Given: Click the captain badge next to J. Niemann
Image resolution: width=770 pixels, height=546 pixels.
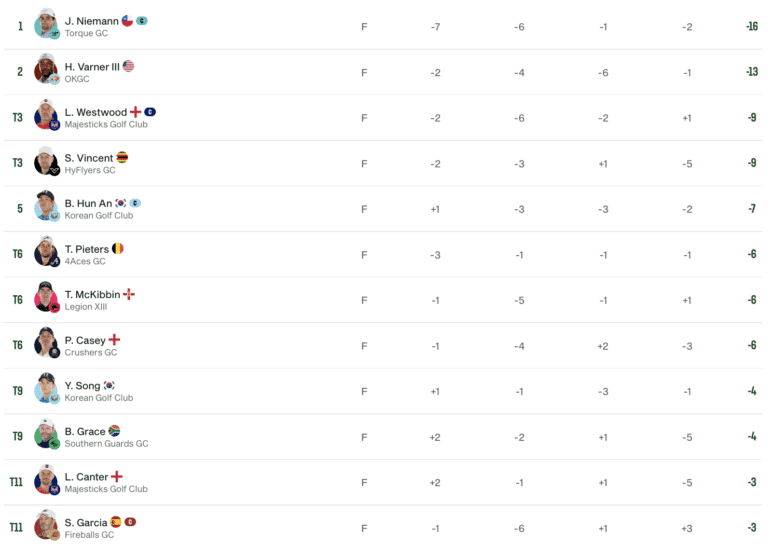Looking at the screenshot, I should (x=142, y=21).
